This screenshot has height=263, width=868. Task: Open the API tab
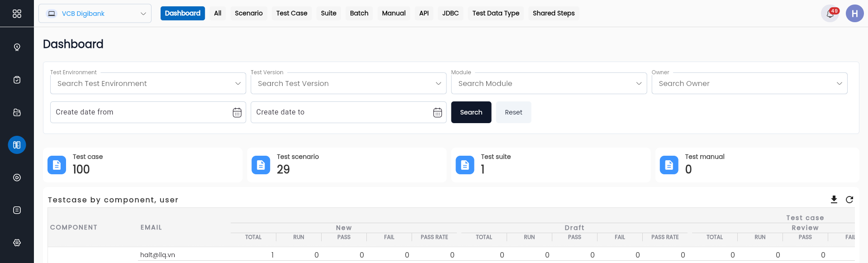[x=424, y=14]
